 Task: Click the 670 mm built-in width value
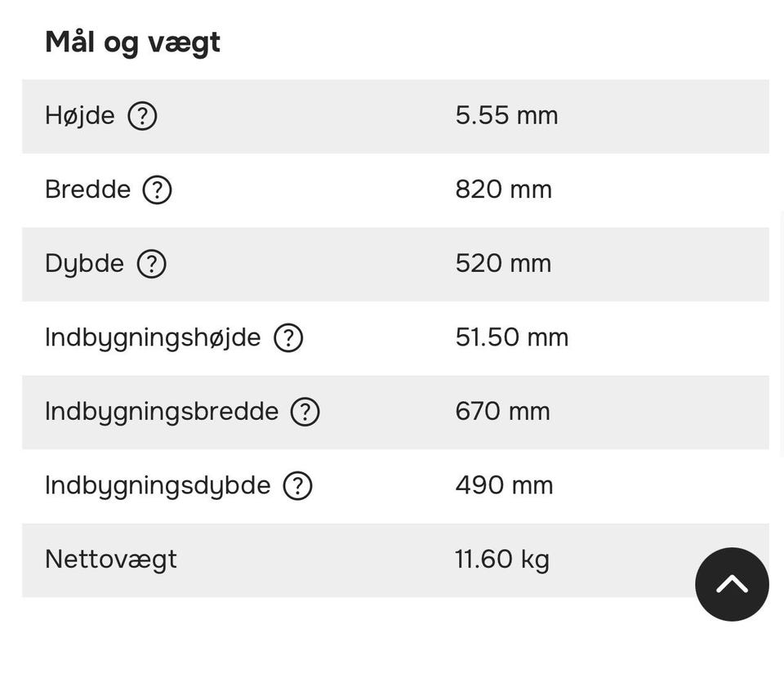pyautogui.click(x=502, y=412)
